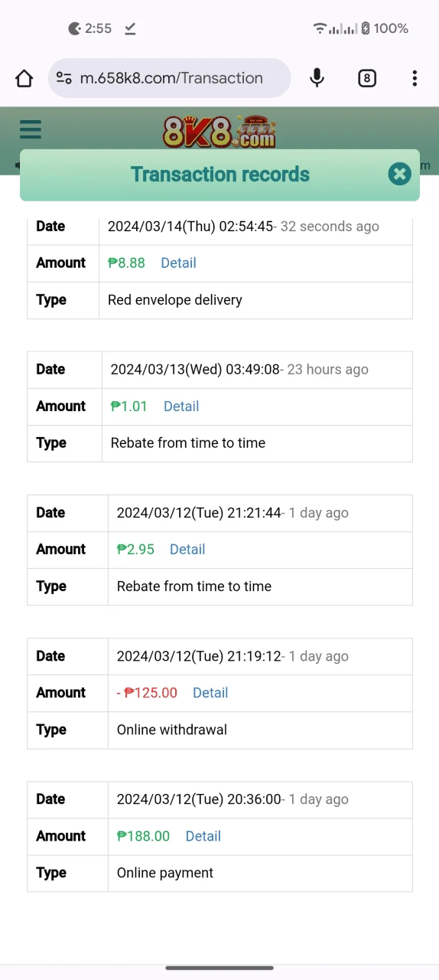Tap the Transaction records header title

tap(220, 175)
